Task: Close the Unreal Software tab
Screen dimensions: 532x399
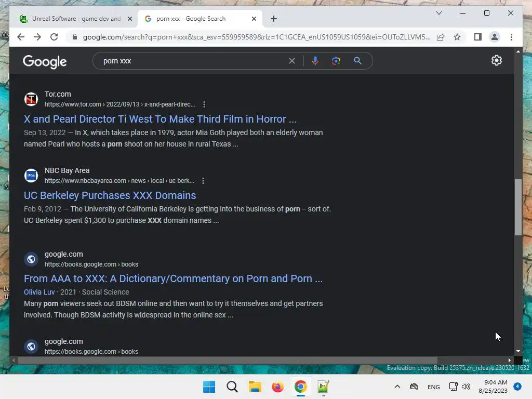Action: (x=129, y=19)
